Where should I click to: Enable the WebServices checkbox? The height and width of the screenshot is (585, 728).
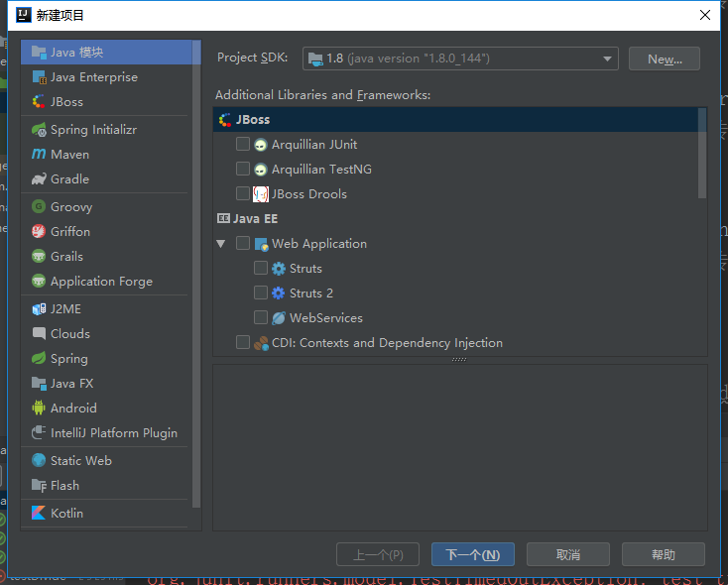(261, 317)
